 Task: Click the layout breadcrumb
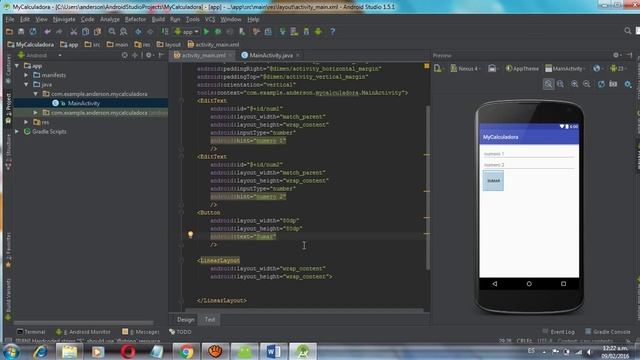pos(169,44)
